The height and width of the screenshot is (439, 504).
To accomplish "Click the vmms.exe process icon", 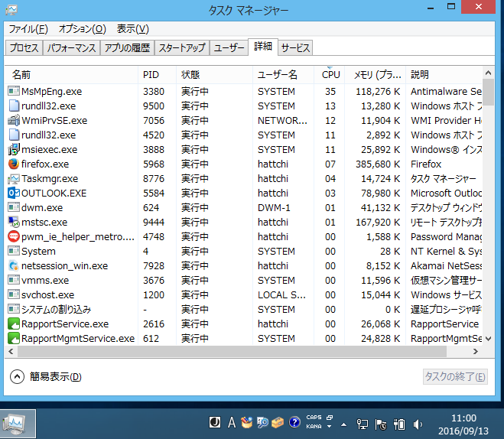I will pos(14,280).
